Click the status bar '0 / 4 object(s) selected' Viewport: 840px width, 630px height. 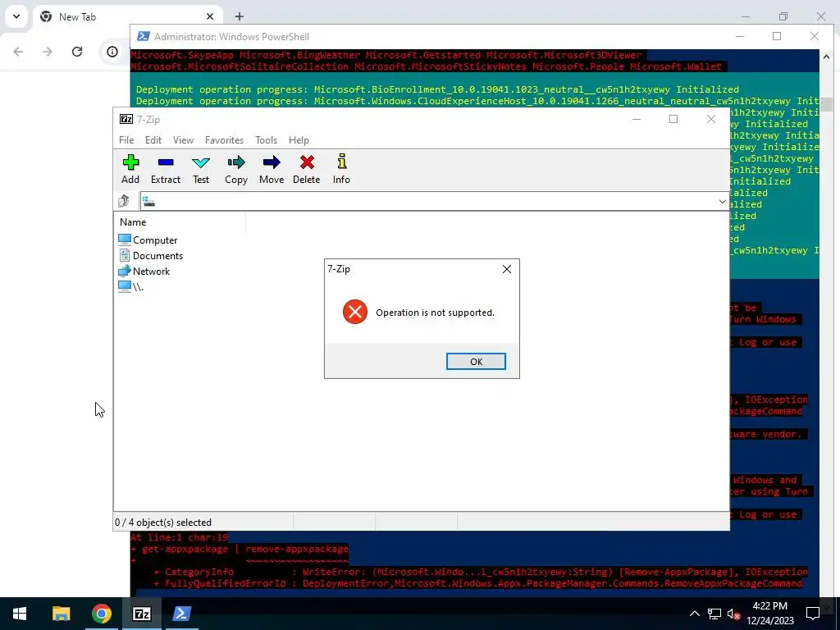(x=163, y=523)
